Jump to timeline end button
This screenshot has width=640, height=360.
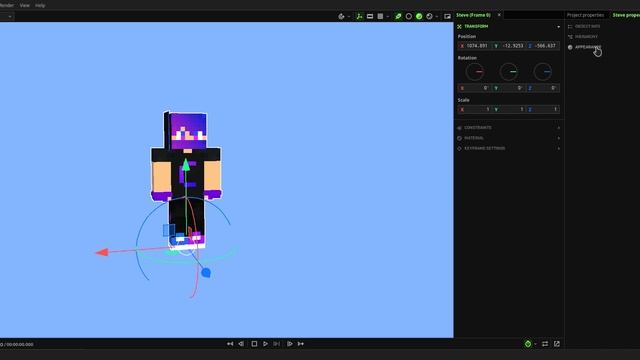[301, 344]
